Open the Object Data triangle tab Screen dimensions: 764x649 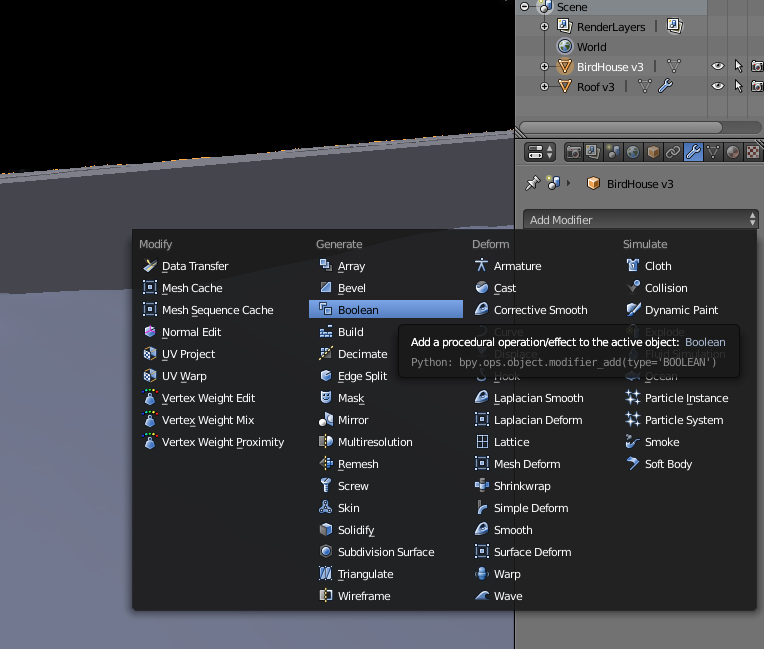[713, 152]
